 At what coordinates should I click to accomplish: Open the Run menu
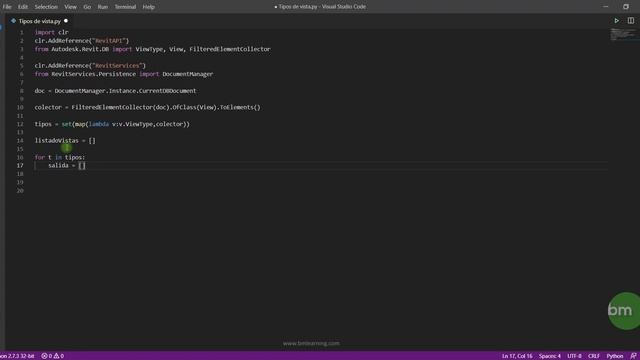(102, 7)
